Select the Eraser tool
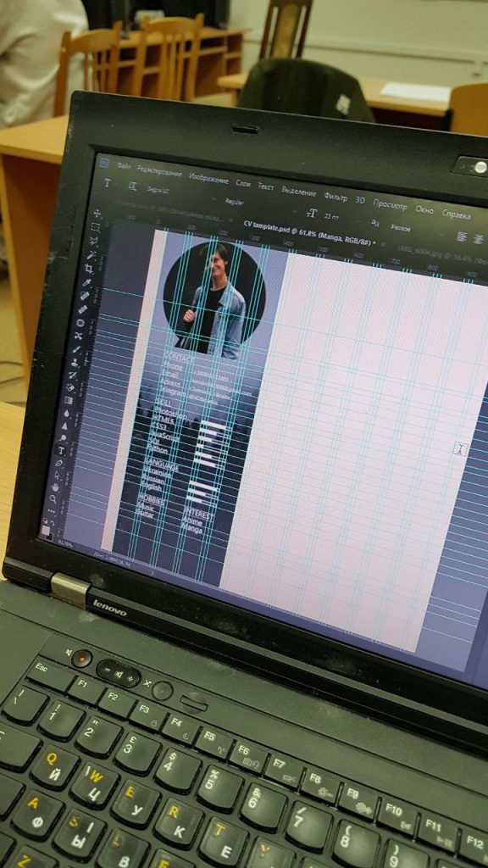 [x=70, y=387]
